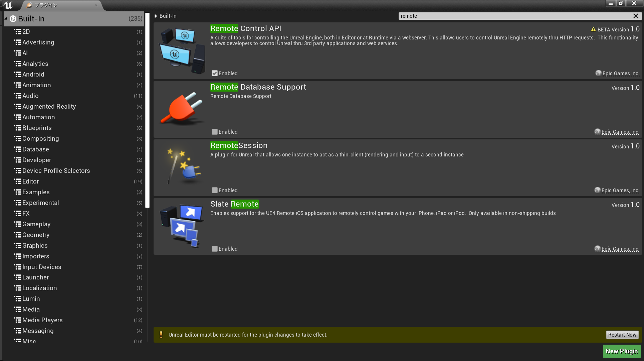Clear the remote search query with the X
The width and height of the screenshot is (644, 361).
coord(636,16)
